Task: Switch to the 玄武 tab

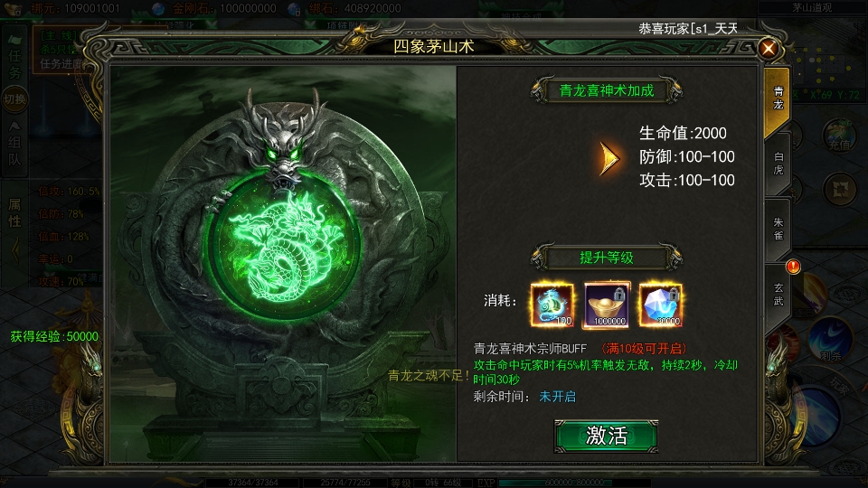Action: click(x=778, y=294)
